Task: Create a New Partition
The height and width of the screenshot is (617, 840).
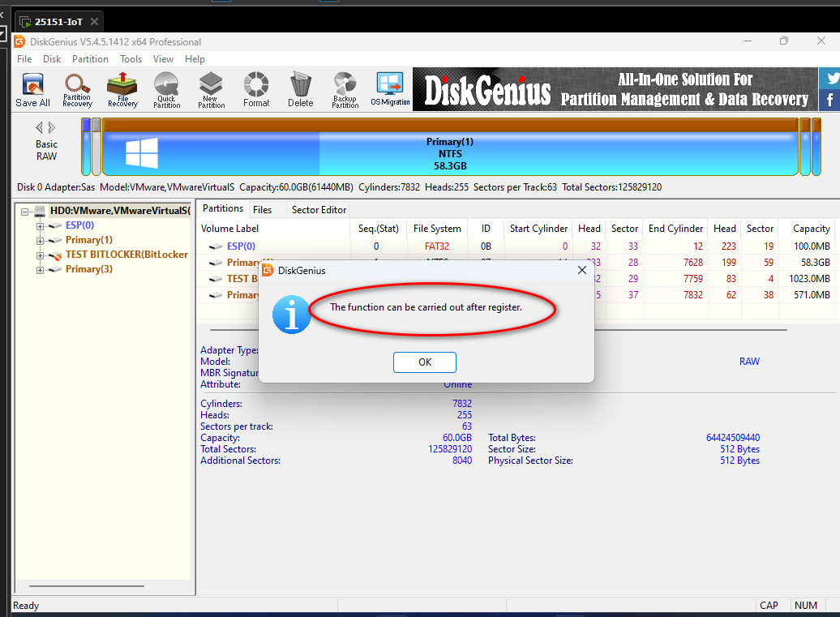Action: (x=211, y=90)
